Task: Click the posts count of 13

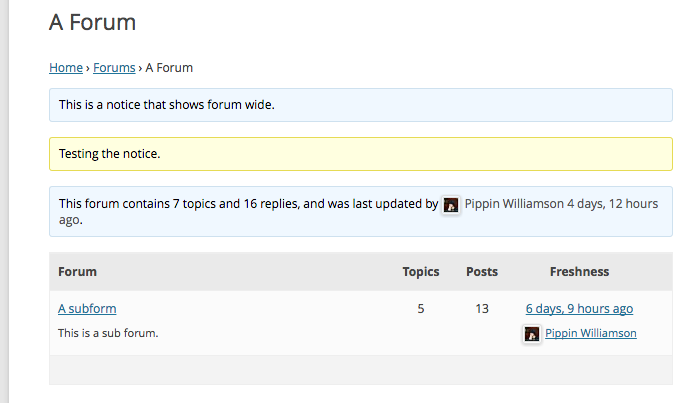Action: (x=482, y=309)
